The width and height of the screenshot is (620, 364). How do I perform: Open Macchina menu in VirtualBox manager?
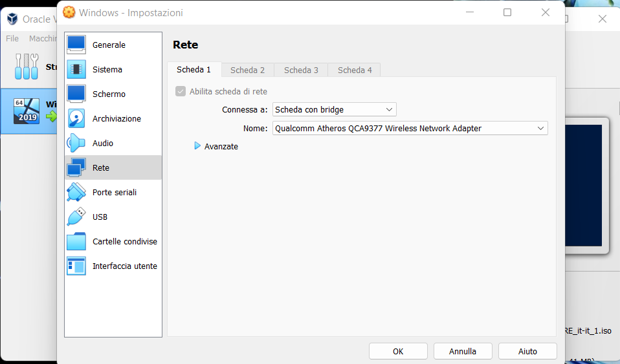43,38
